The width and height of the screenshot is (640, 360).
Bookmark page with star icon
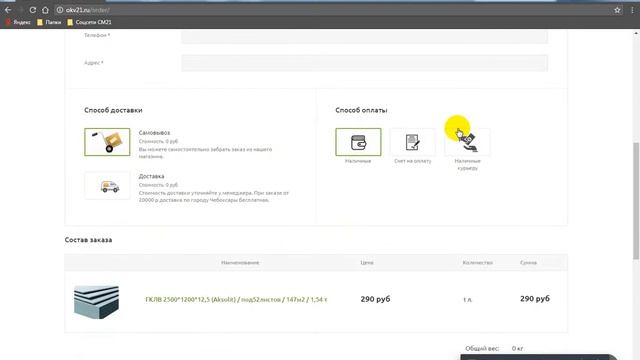617,10
